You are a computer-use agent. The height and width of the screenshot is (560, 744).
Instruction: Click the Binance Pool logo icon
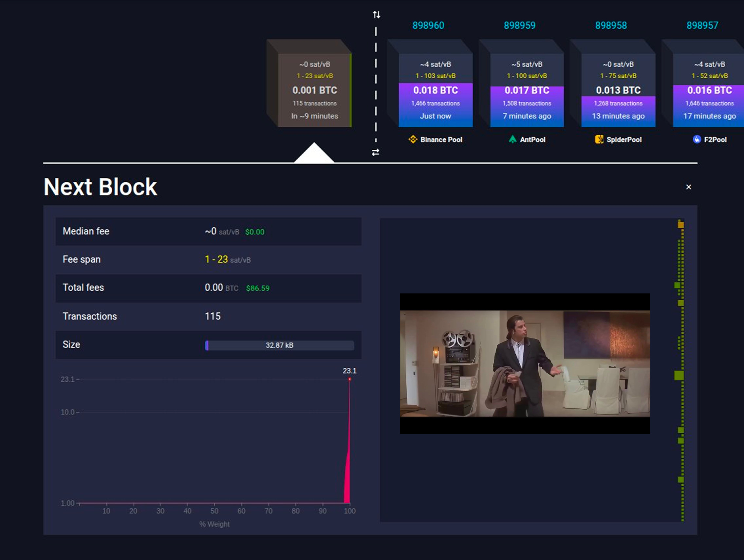coord(413,139)
